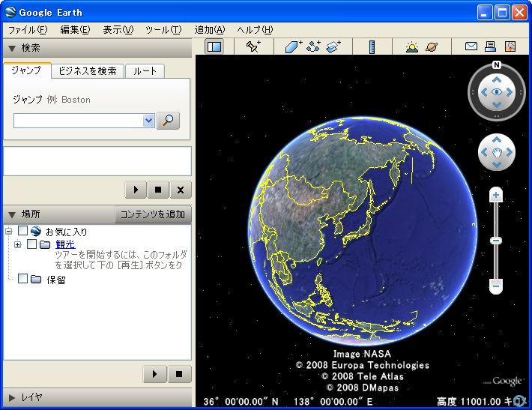This screenshot has width=532, height=410.
Task: Open the 追加 menu
Action: pos(209,30)
